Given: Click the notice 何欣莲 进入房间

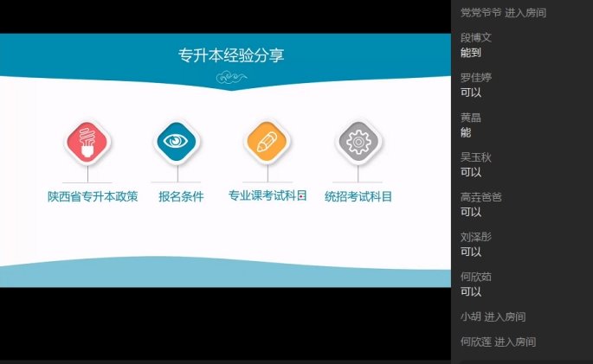Looking at the screenshot, I should [x=498, y=342].
